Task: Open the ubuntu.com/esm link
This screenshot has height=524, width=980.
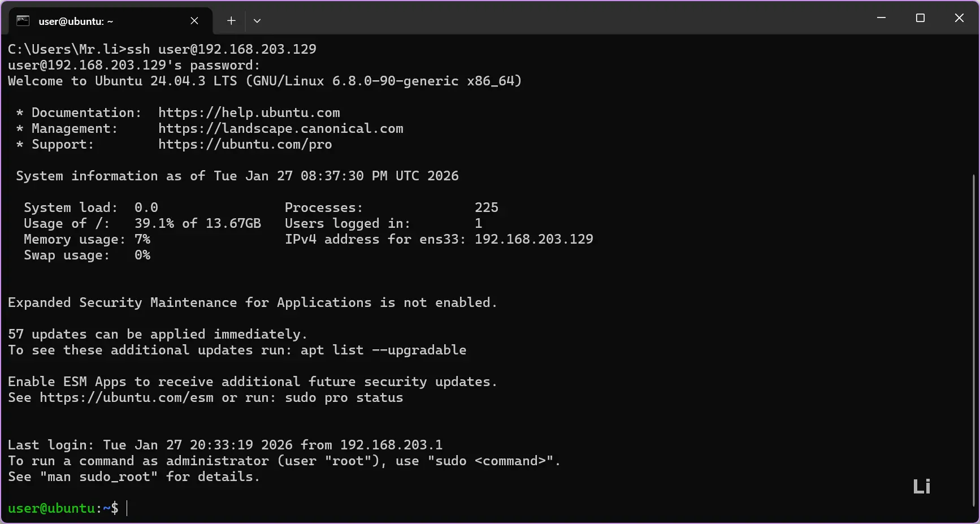Action: click(127, 397)
